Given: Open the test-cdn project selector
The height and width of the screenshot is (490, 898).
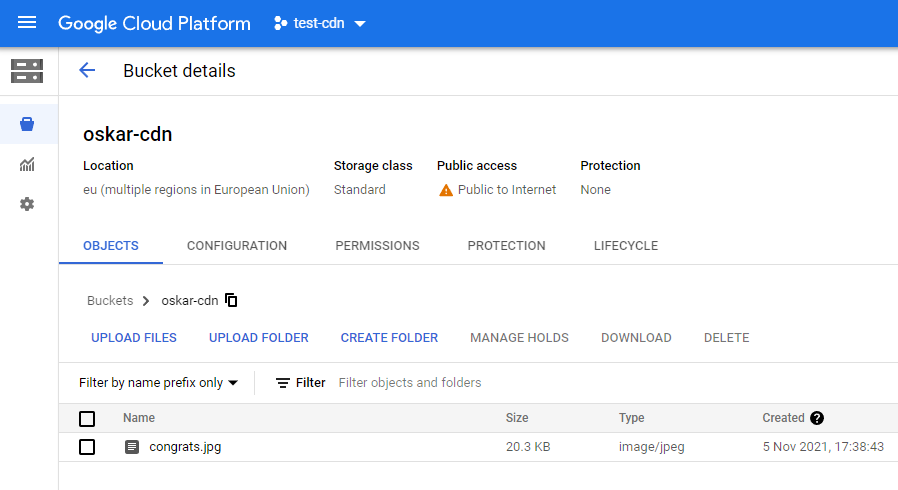Looking at the screenshot, I should 320,23.
